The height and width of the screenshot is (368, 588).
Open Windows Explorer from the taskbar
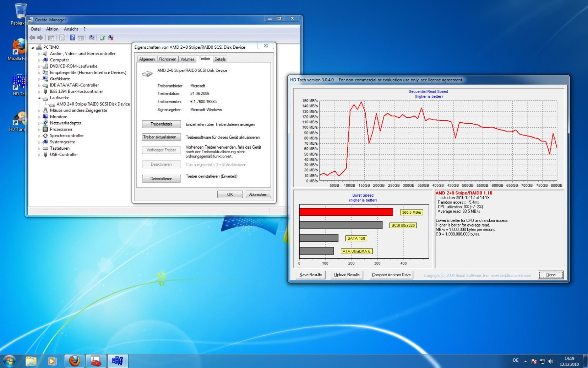coord(31,361)
